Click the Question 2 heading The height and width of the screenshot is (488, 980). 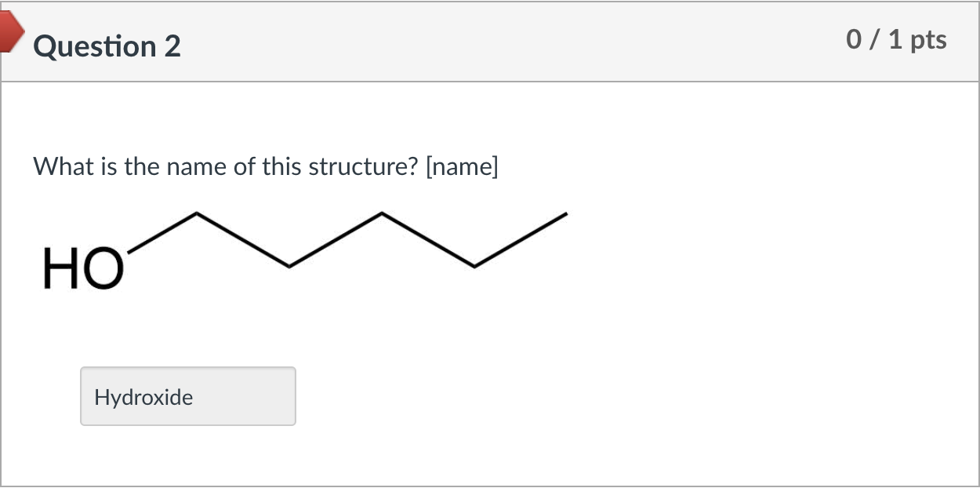click(107, 46)
